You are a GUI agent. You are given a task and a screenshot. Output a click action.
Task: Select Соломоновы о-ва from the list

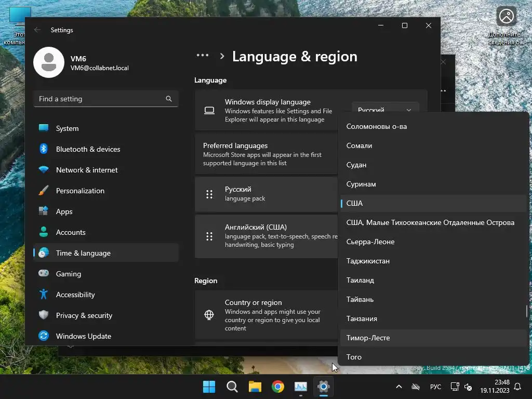433,126
